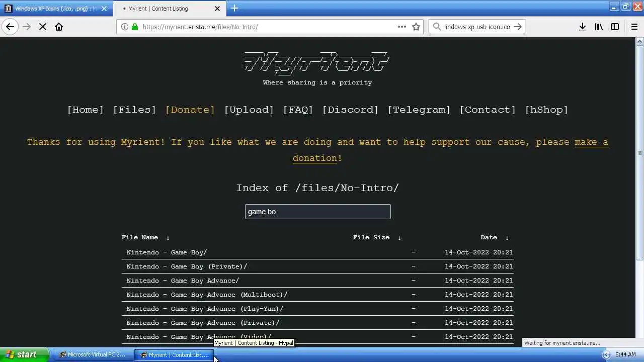The image size is (644, 362).
Task: Toggle the sidebar view icon
Action: (x=615, y=27)
